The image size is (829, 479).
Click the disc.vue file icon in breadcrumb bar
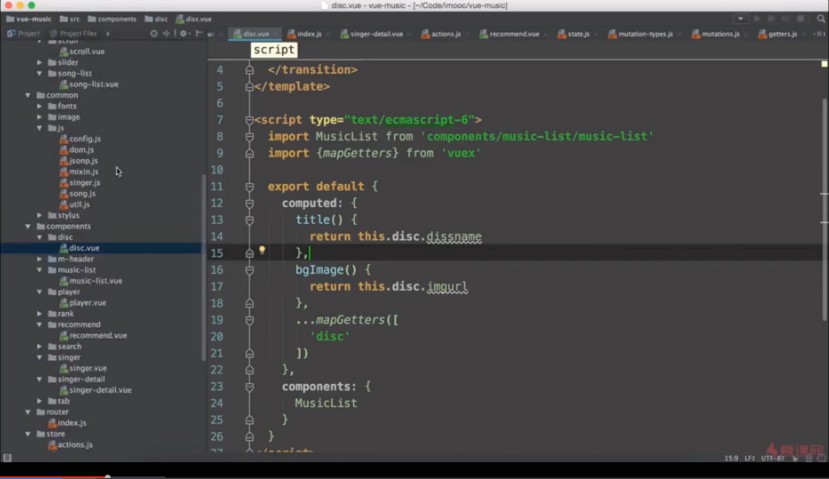[180, 19]
